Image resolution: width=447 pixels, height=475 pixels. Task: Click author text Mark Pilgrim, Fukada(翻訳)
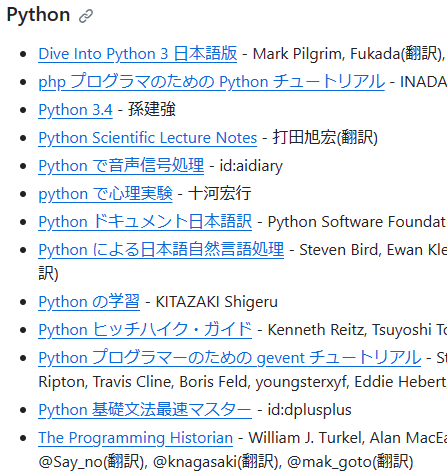point(348,54)
